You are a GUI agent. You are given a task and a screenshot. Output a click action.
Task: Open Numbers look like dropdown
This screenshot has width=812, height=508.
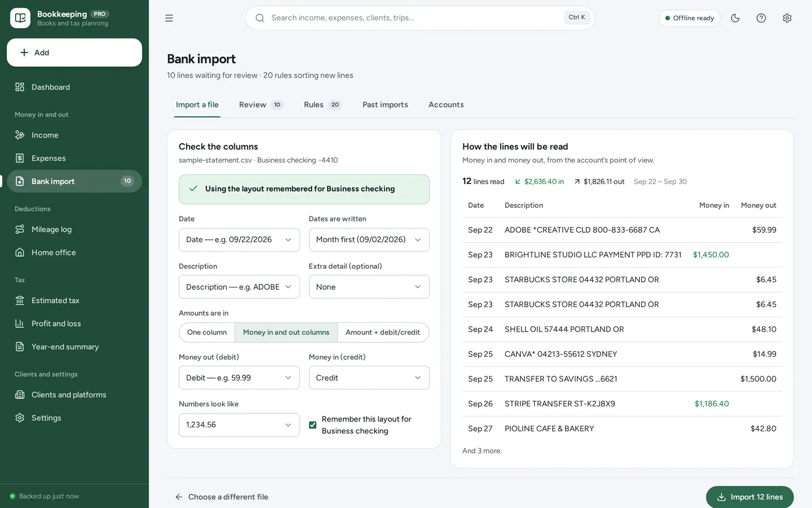(x=239, y=425)
